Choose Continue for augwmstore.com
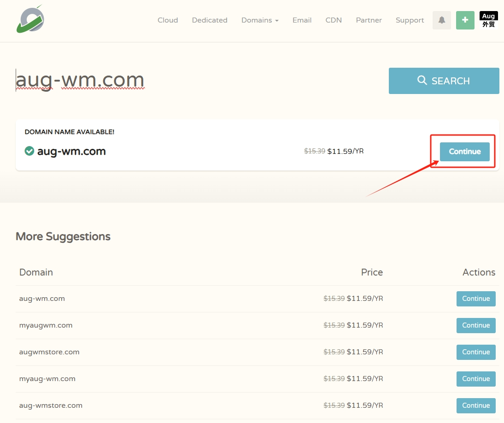This screenshot has height=423, width=504. pos(475,352)
